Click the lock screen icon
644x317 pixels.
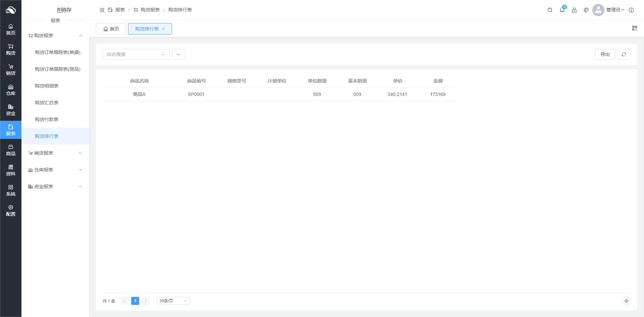574,10
